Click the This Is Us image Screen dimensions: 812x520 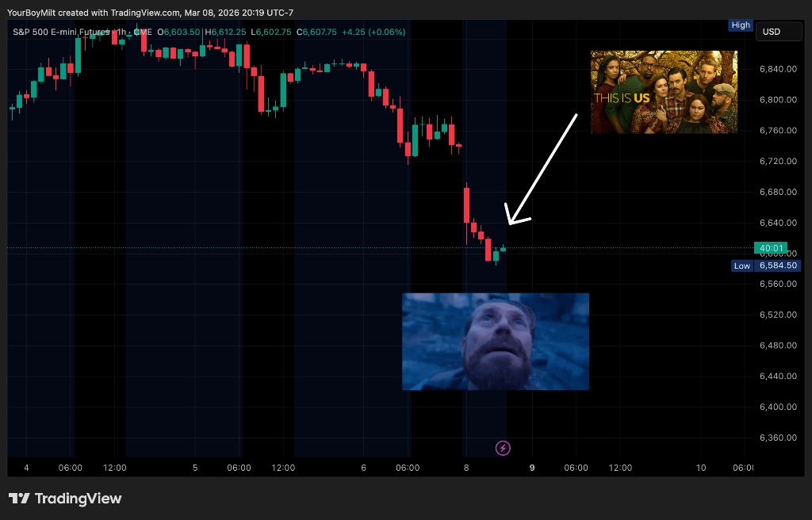[664, 92]
